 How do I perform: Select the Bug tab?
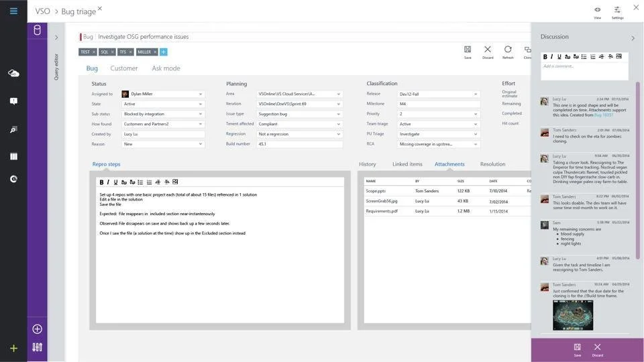(x=92, y=68)
